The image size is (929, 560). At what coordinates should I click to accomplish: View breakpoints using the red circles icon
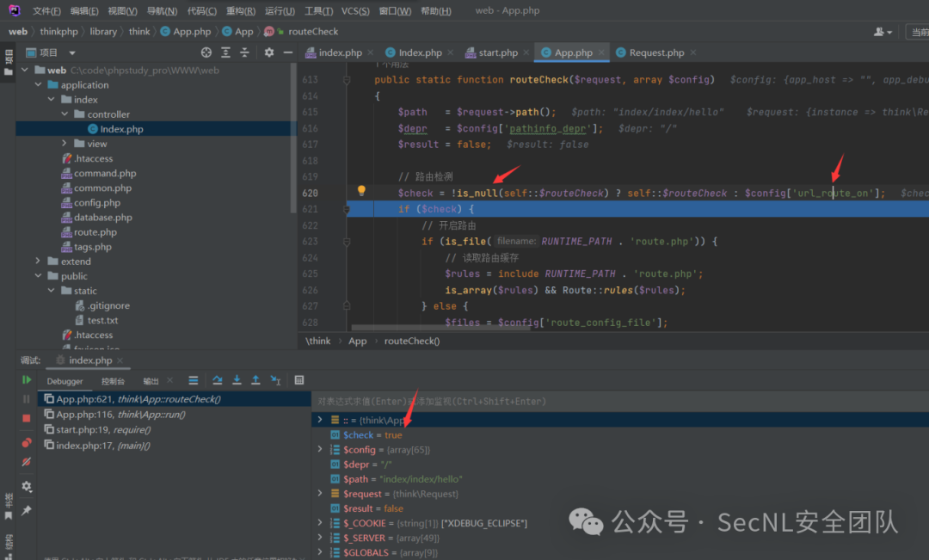pyautogui.click(x=26, y=443)
